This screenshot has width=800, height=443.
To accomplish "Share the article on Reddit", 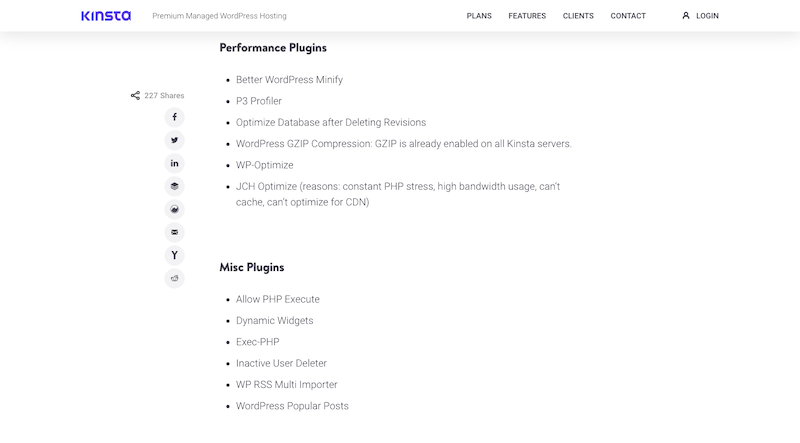I will [x=174, y=278].
